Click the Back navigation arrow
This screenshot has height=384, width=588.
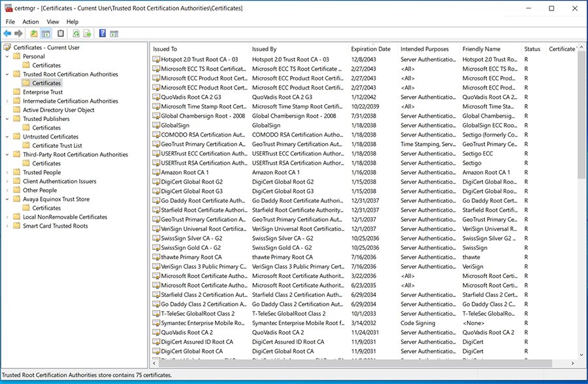pos(7,33)
